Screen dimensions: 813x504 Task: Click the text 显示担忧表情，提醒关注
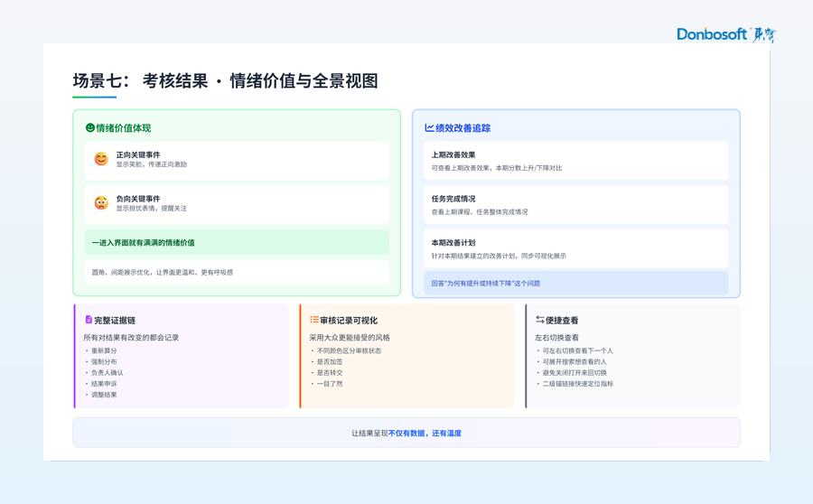click(x=152, y=209)
